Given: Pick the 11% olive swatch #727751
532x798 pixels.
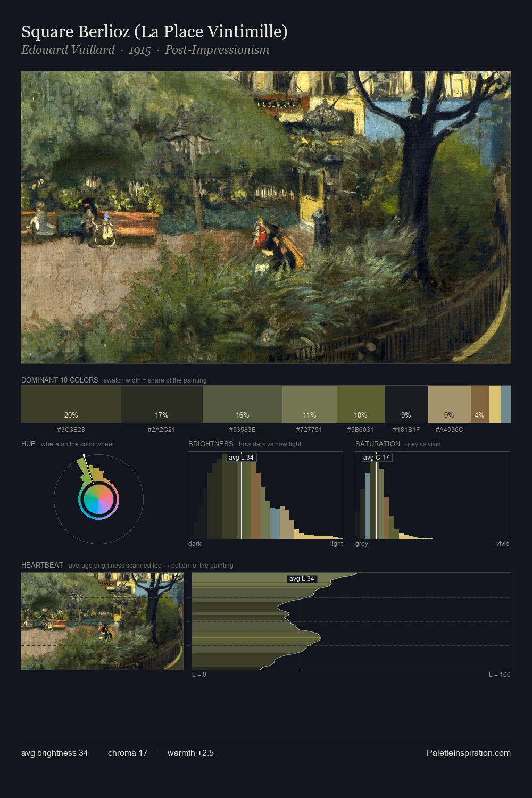Looking at the screenshot, I should pos(310,404).
